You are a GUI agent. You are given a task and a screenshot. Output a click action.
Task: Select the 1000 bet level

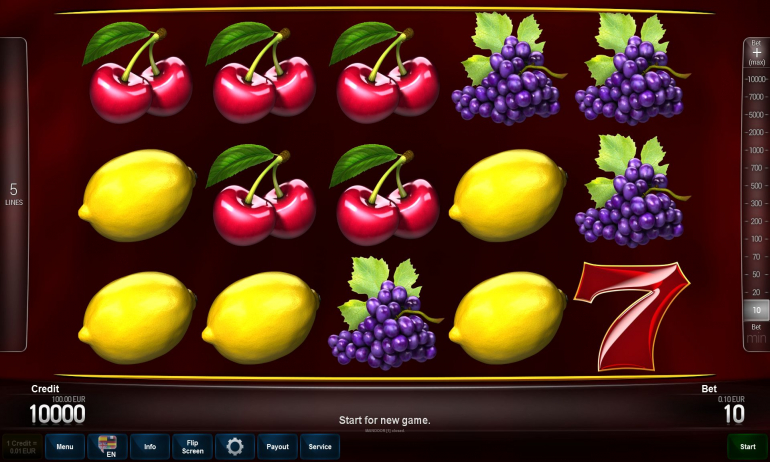tap(756, 150)
